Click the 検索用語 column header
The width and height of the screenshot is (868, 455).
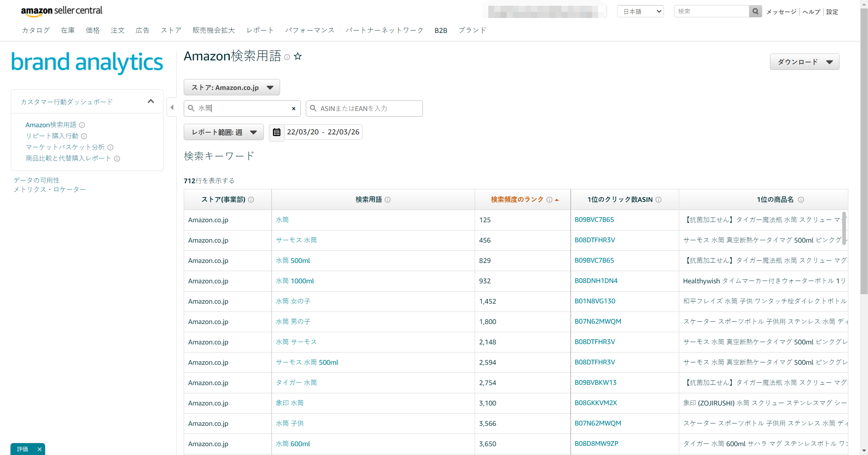click(373, 200)
